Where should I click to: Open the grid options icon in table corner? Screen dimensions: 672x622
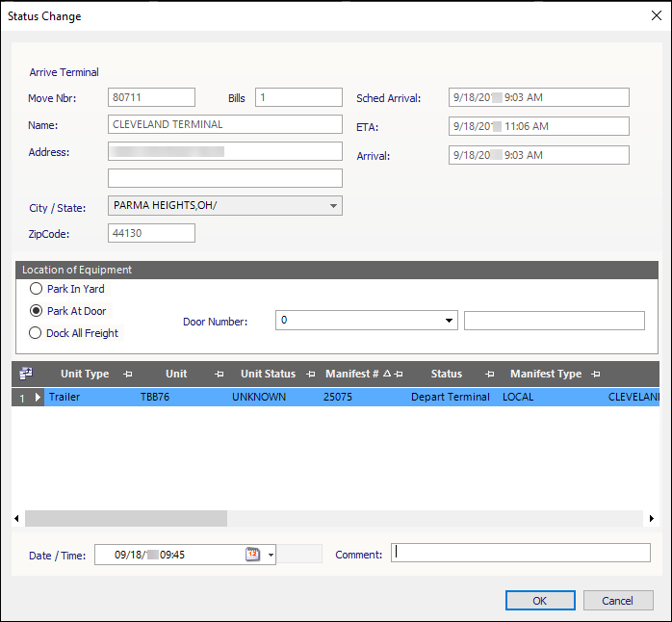coord(24,374)
